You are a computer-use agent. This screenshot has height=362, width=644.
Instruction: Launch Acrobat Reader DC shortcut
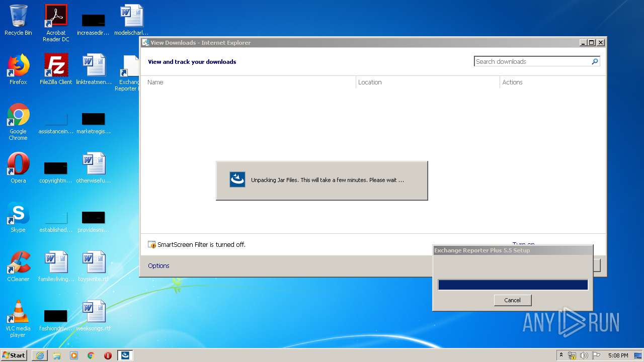56,23
